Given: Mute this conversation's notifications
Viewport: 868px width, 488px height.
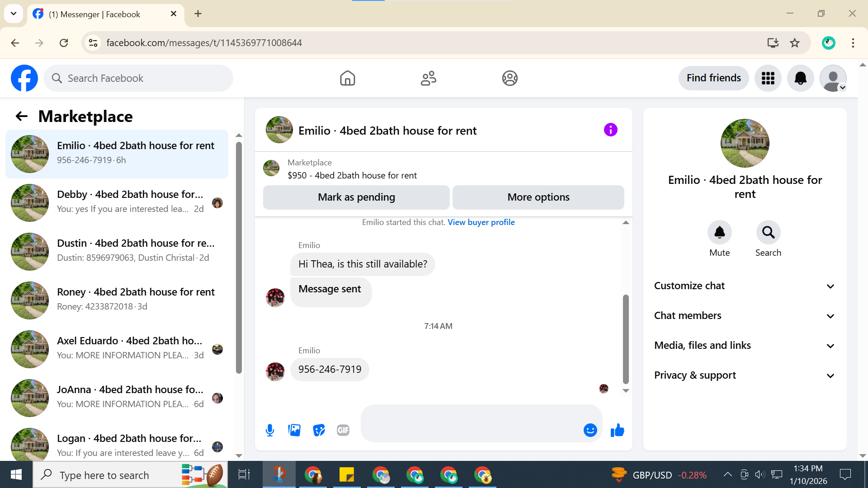Looking at the screenshot, I should pos(719,233).
